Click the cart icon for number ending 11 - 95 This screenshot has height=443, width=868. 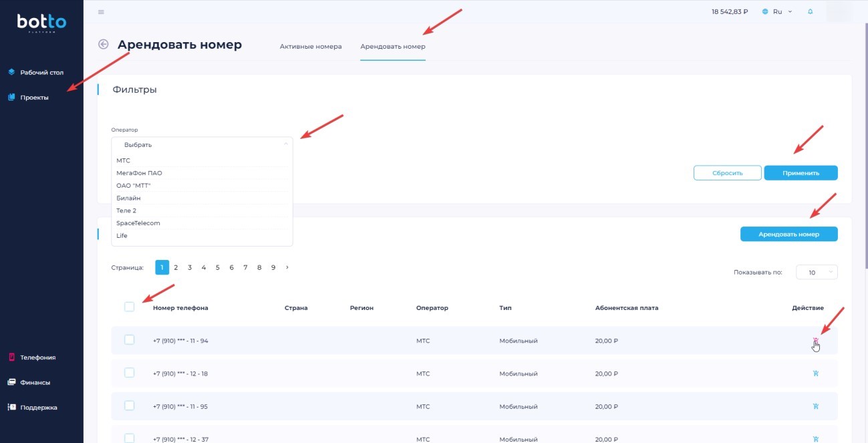[816, 406]
